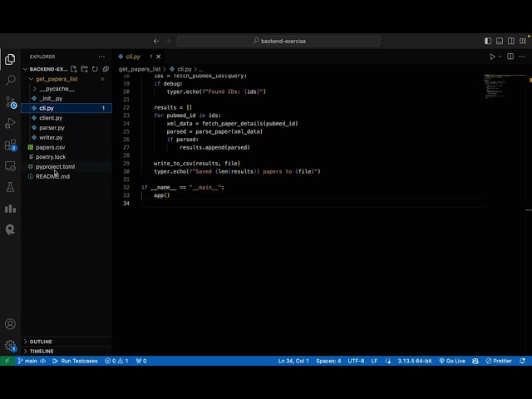This screenshot has width=532, height=399.
Task: Close the cli.py tab
Action: (x=159, y=57)
